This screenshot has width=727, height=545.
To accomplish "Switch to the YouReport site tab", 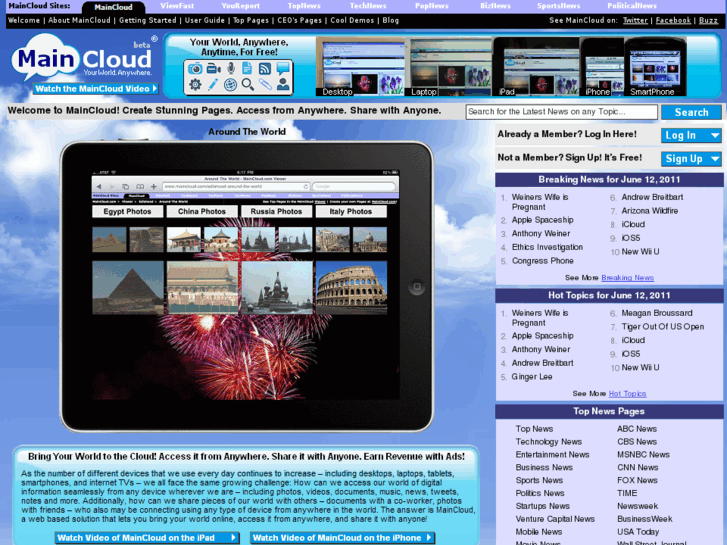I will click(x=240, y=6).
